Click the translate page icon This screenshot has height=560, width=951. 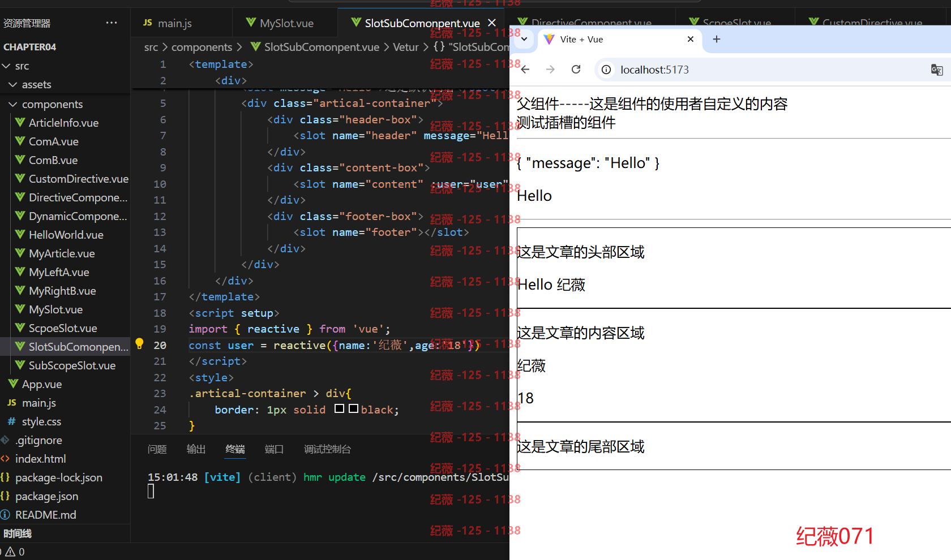click(x=937, y=70)
